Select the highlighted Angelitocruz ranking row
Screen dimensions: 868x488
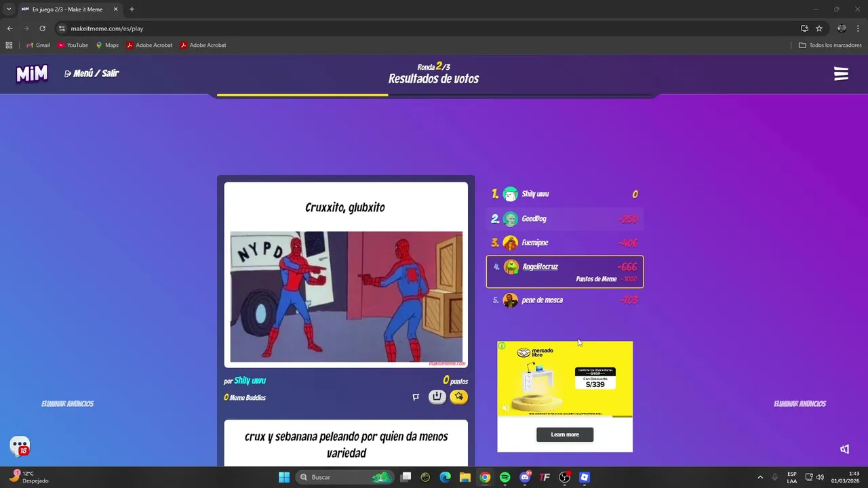[x=565, y=271]
